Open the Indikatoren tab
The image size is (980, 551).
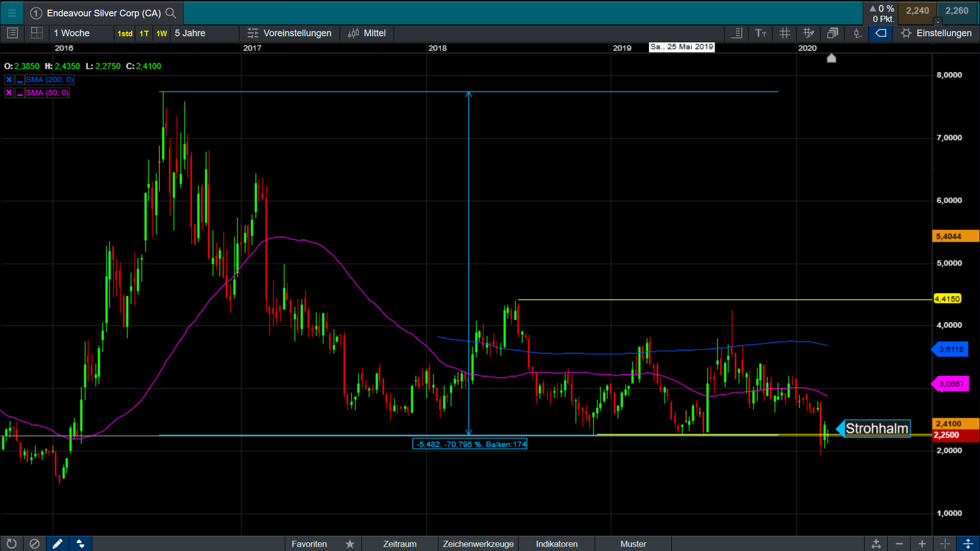(556, 544)
